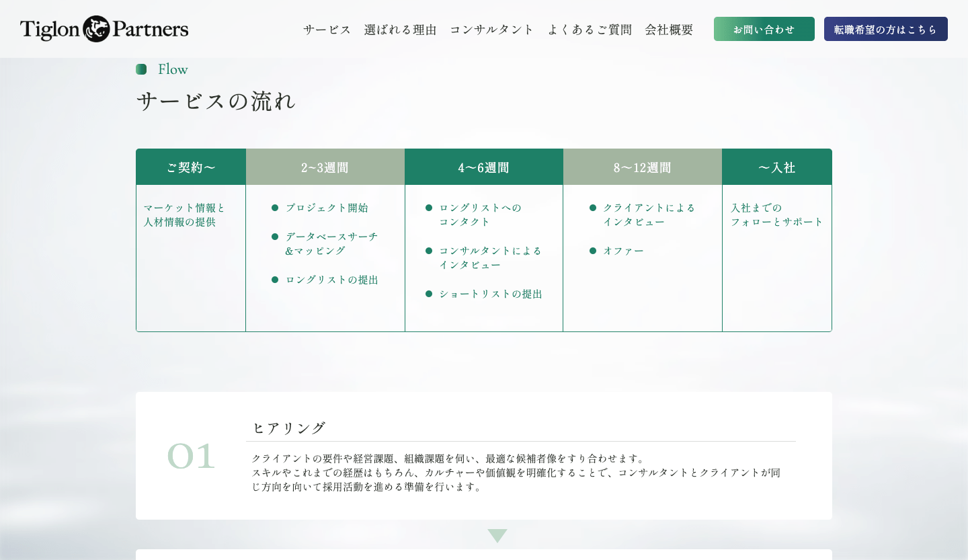Open the サービス menu item
This screenshot has height=560, width=968.
click(327, 30)
